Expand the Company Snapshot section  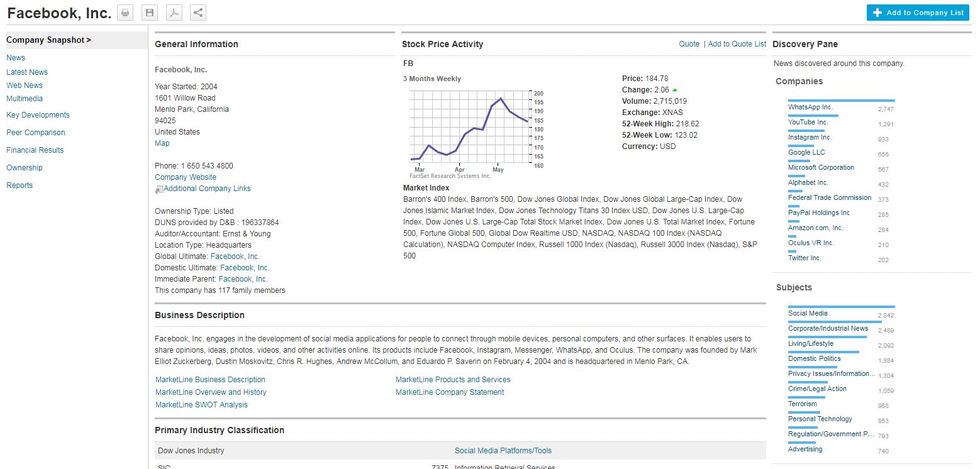[48, 40]
